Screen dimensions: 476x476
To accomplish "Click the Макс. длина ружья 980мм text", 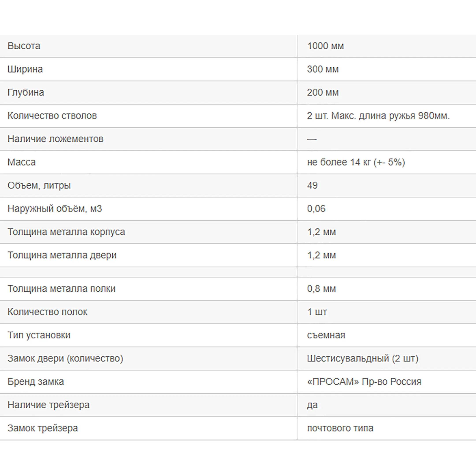I will [390, 115].
